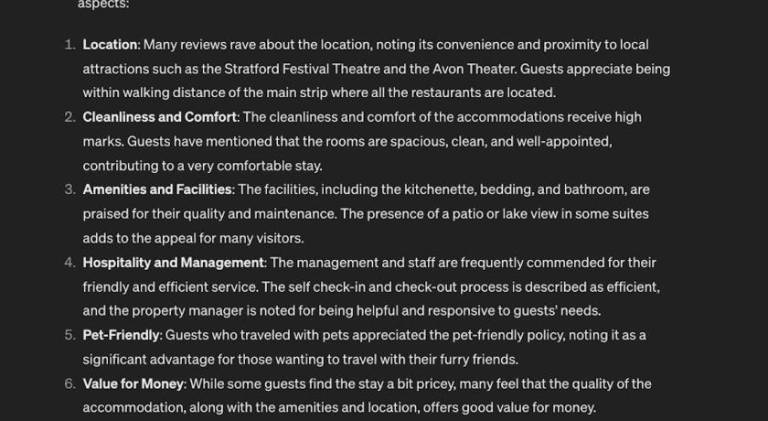Click the bold "Hospitality and Management" heading
The width and height of the screenshot is (768, 421).
(x=173, y=263)
